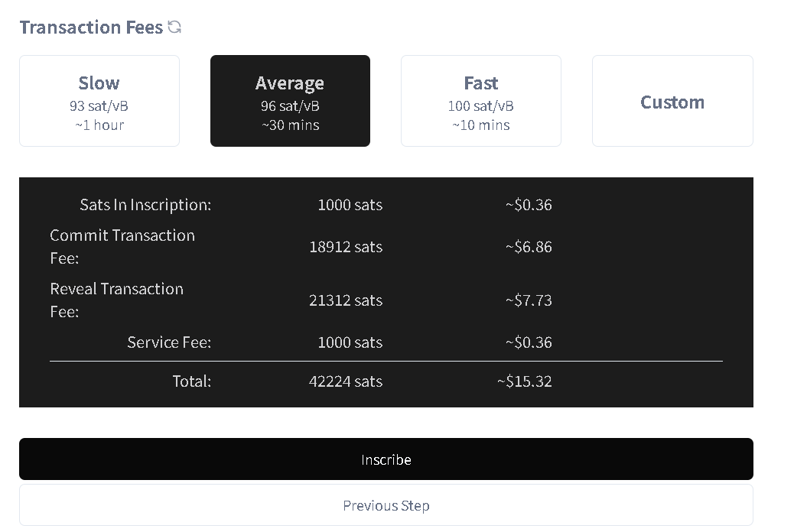Screen dimensions: 807x532
Task: Click the 42224 sats total amount
Action: 346,381
